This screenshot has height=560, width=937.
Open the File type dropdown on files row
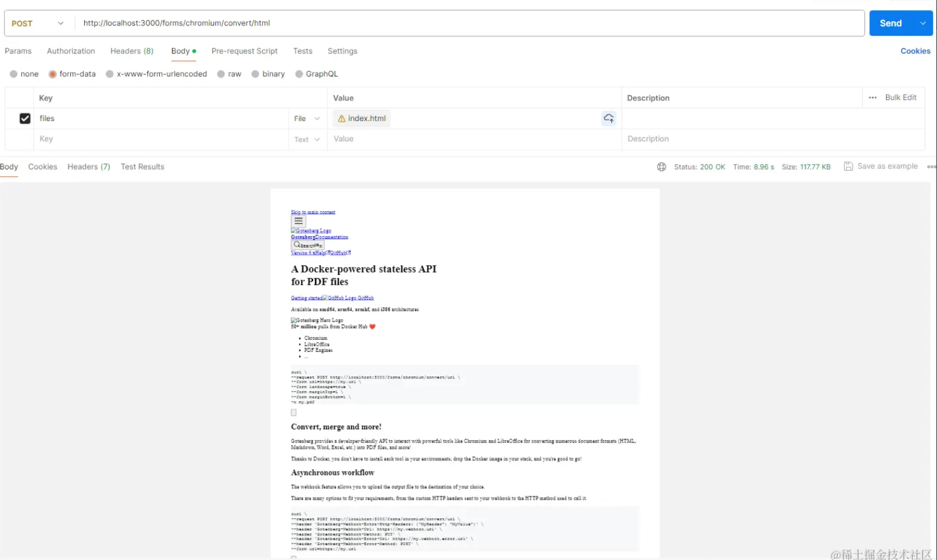coord(306,119)
